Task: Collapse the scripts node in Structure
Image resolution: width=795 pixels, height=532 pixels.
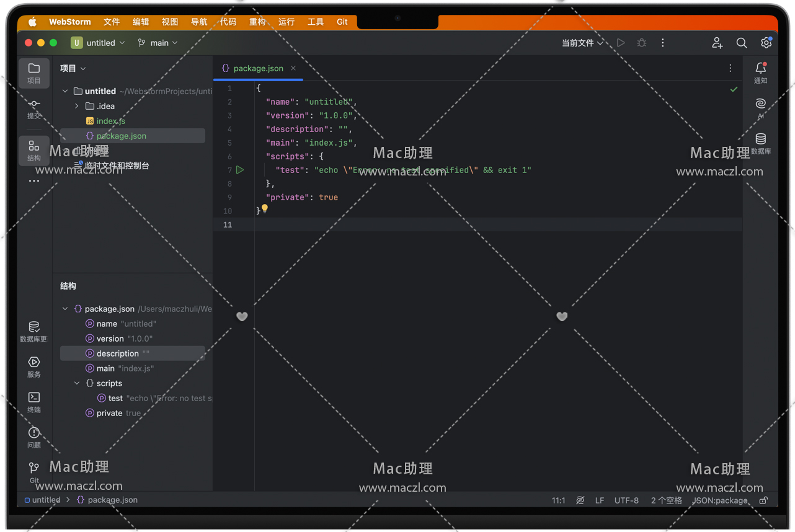Action: point(77,383)
